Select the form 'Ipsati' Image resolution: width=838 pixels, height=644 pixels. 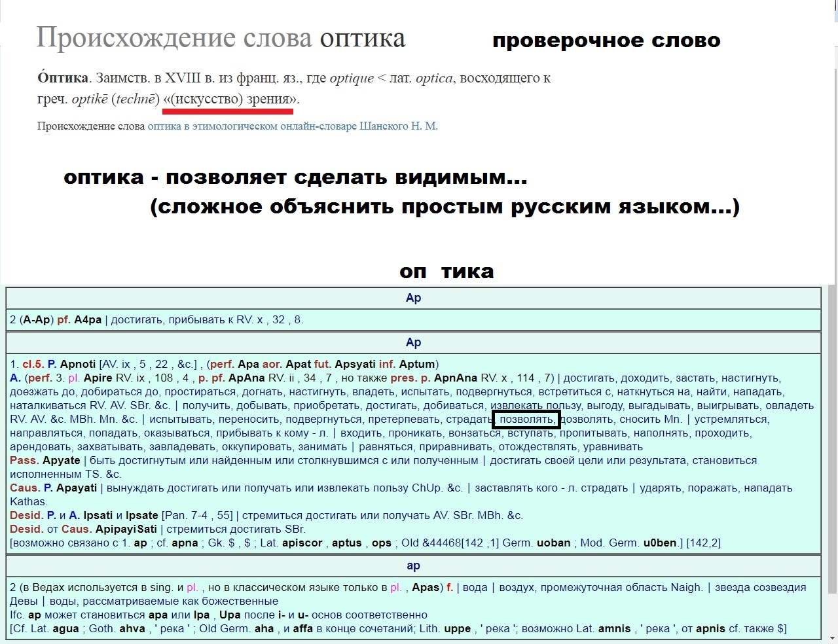pyautogui.click(x=98, y=516)
